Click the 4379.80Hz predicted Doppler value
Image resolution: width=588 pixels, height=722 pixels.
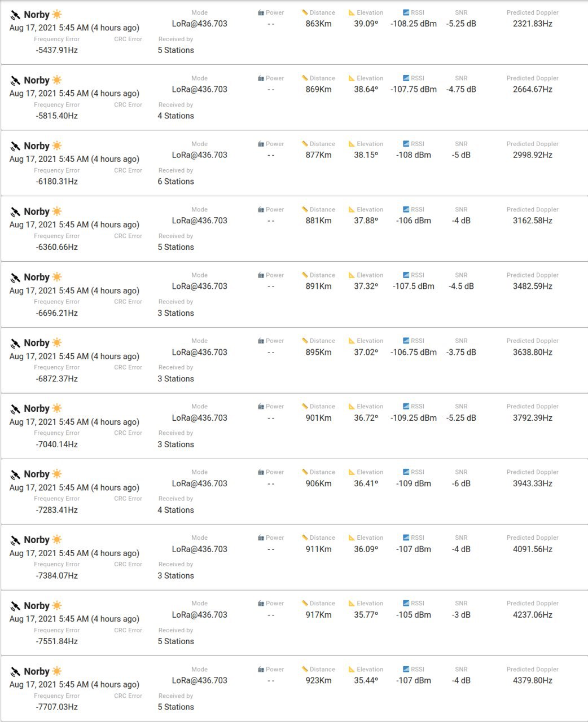click(532, 680)
